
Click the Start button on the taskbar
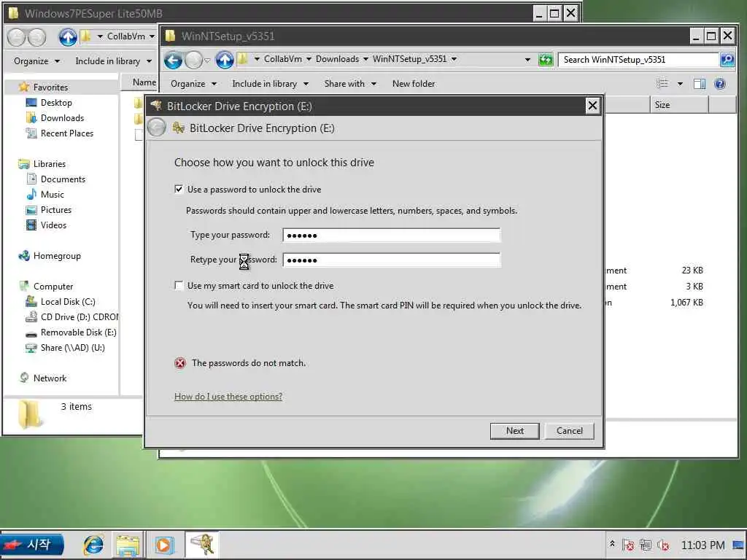click(x=31, y=545)
